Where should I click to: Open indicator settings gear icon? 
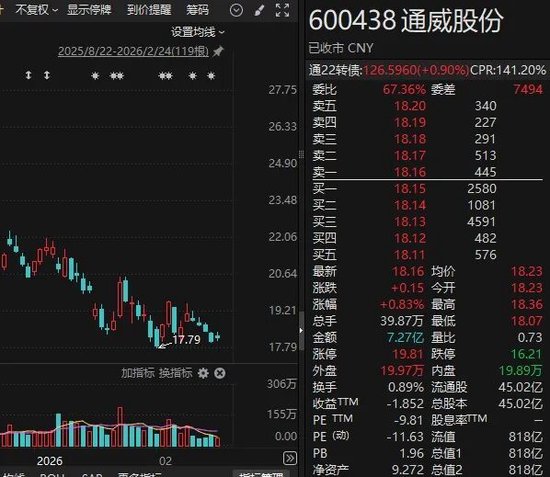coord(203,374)
